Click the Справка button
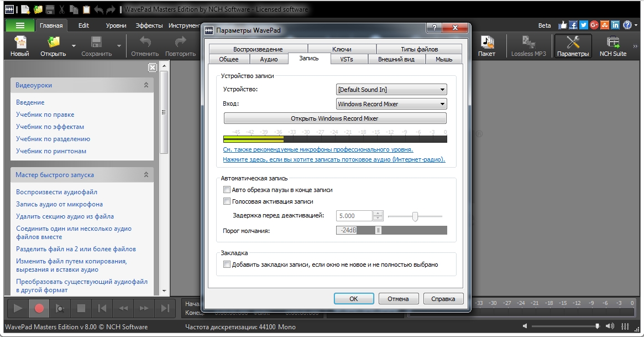 click(x=443, y=299)
